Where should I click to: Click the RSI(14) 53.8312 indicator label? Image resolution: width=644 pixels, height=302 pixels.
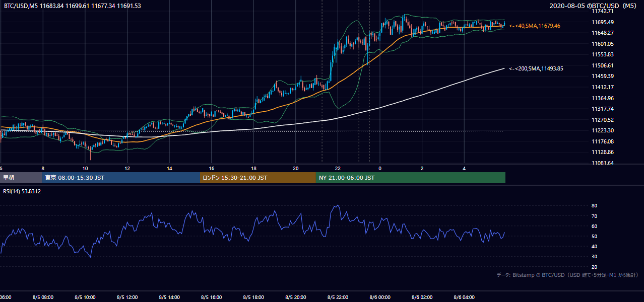click(x=22, y=192)
